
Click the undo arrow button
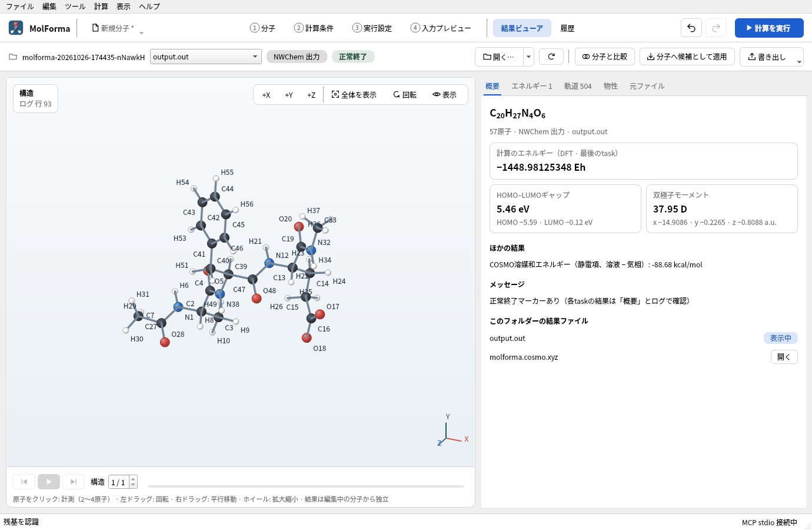[x=691, y=28]
